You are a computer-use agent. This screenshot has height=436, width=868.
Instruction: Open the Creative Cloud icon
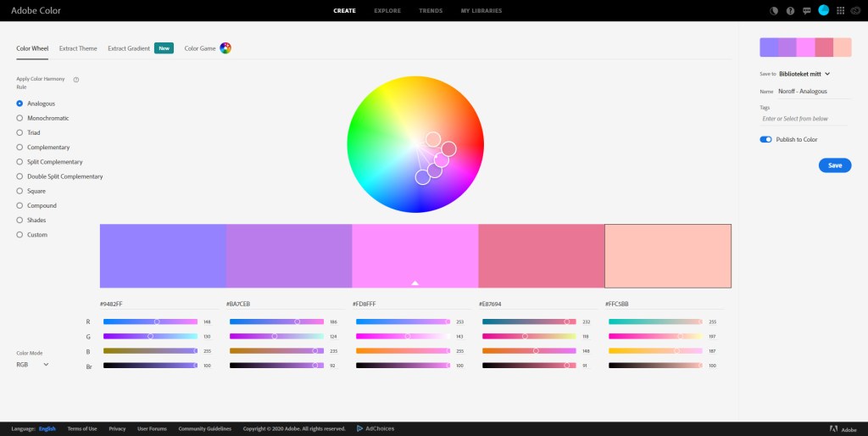(856, 11)
